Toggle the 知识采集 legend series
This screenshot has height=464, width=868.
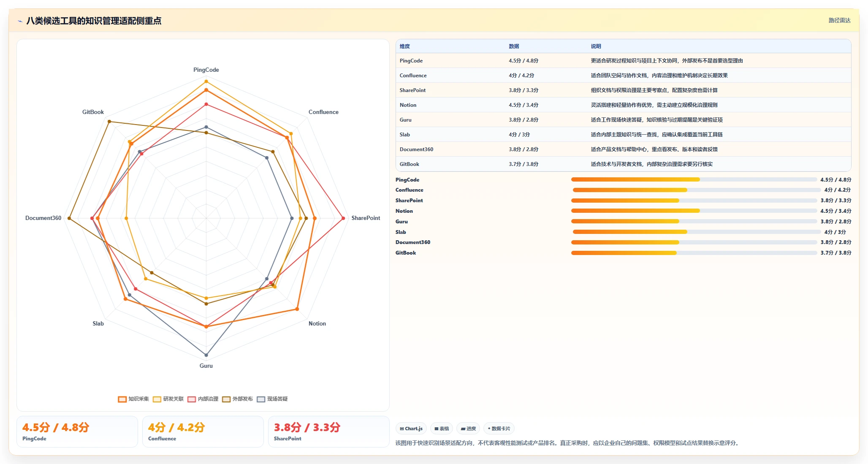coord(133,399)
